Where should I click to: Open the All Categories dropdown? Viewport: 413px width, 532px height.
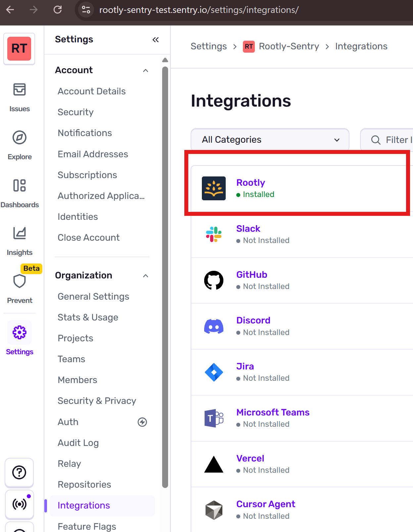(270, 140)
